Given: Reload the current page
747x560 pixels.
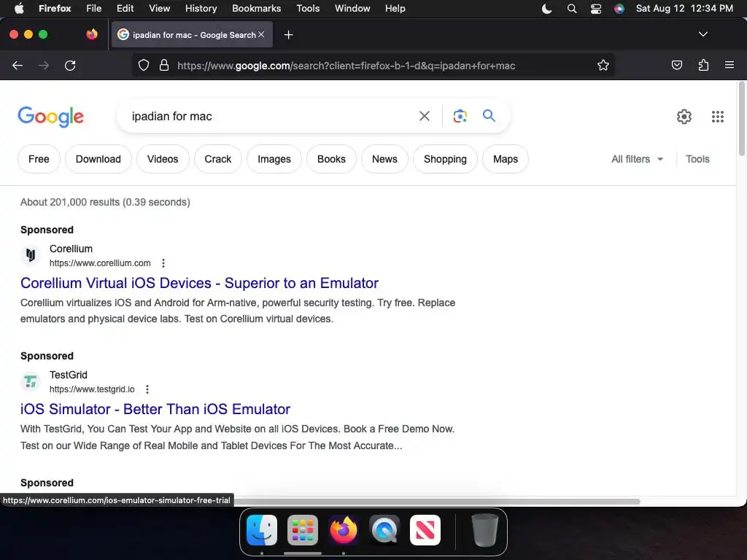Looking at the screenshot, I should coord(70,65).
